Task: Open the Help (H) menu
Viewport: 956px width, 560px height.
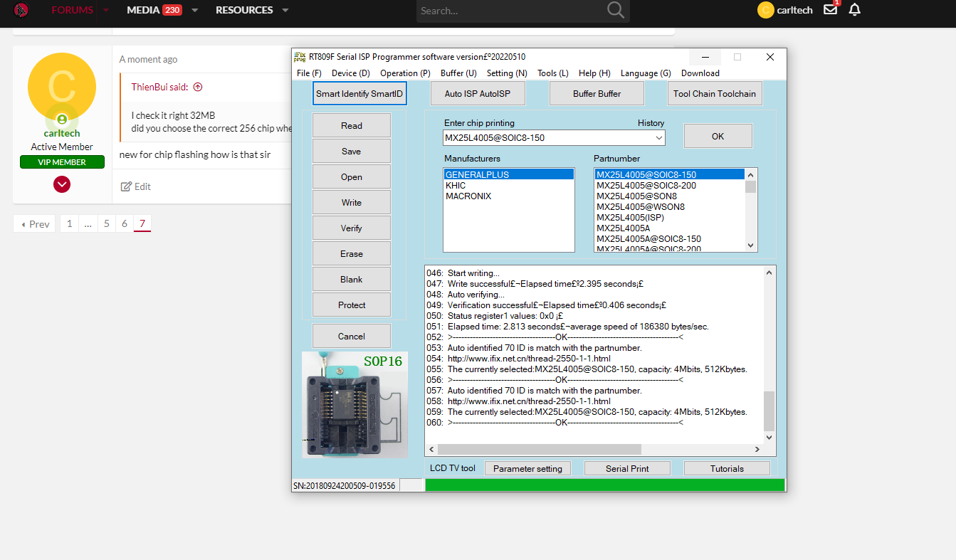Action: [x=594, y=73]
